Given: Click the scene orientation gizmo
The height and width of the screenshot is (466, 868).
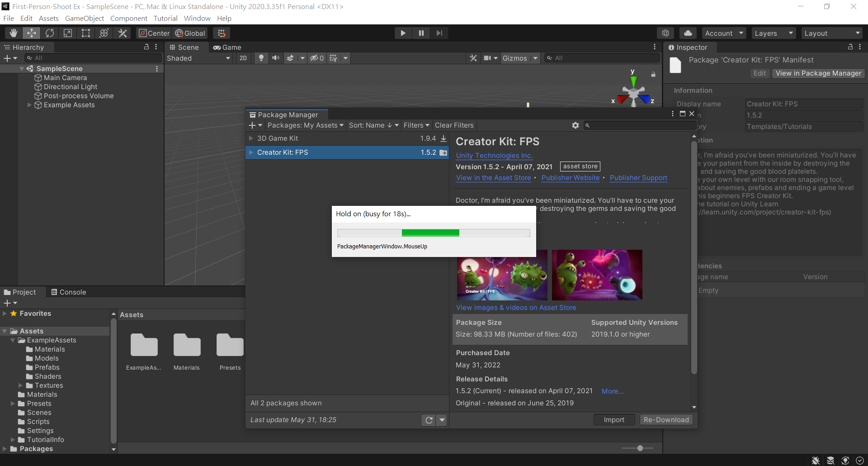Looking at the screenshot, I should point(633,92).
